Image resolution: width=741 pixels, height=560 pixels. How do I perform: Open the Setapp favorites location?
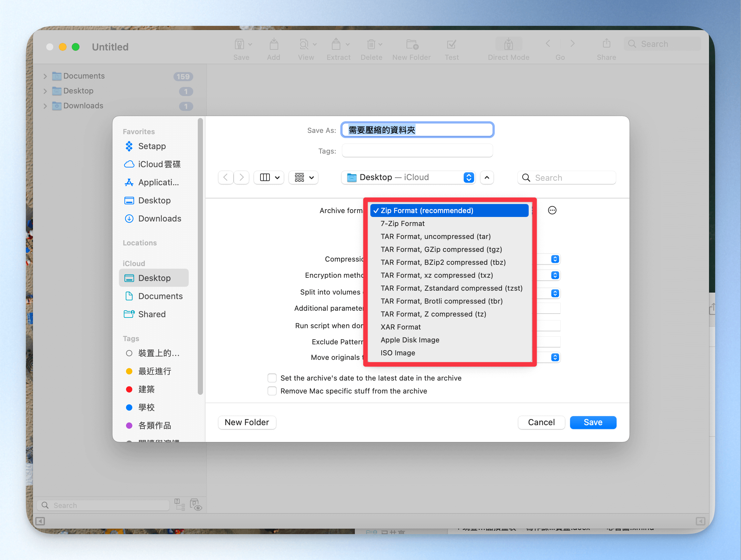point(152,146)
